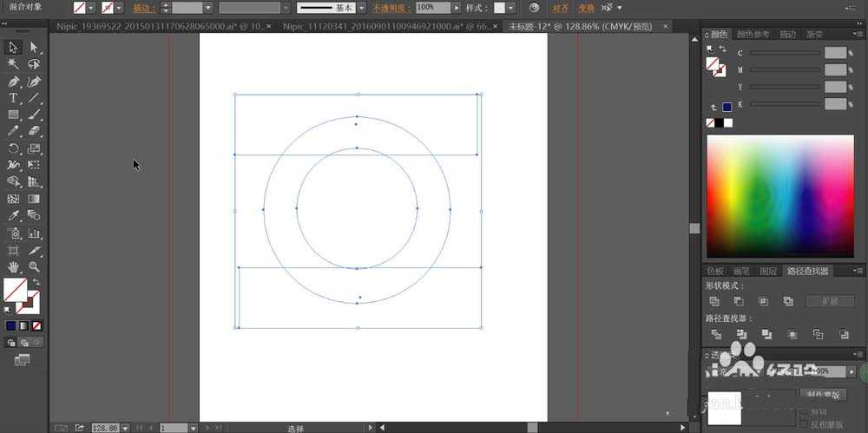
Task: Choose the Magic Wand tool
Action: [13, 64]
